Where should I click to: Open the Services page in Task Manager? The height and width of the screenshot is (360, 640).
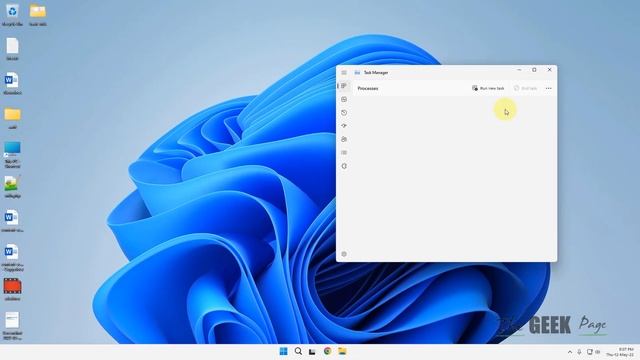click(344, 166)
